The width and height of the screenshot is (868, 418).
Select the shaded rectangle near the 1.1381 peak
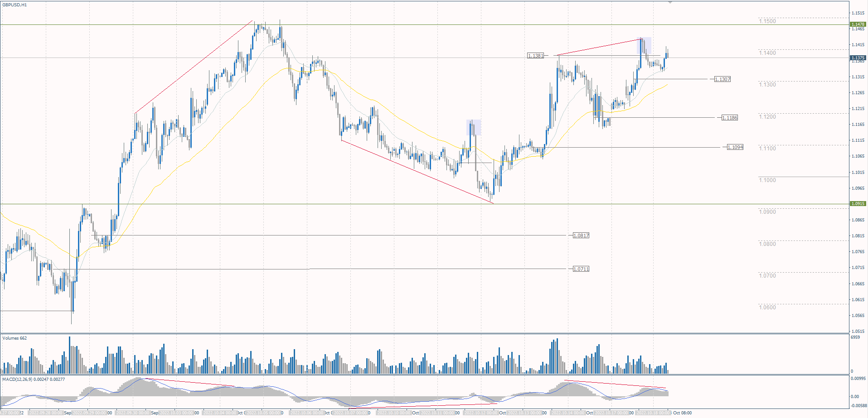tap(644, 46)
